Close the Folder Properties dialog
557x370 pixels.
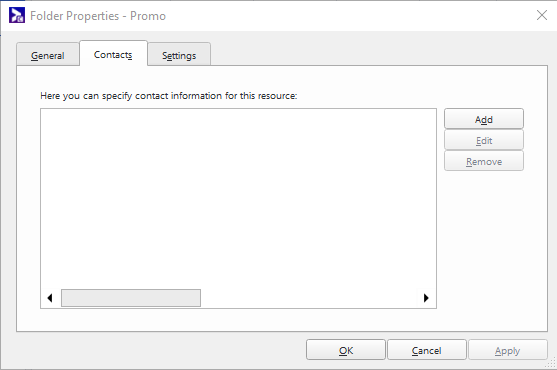[542, 15]
